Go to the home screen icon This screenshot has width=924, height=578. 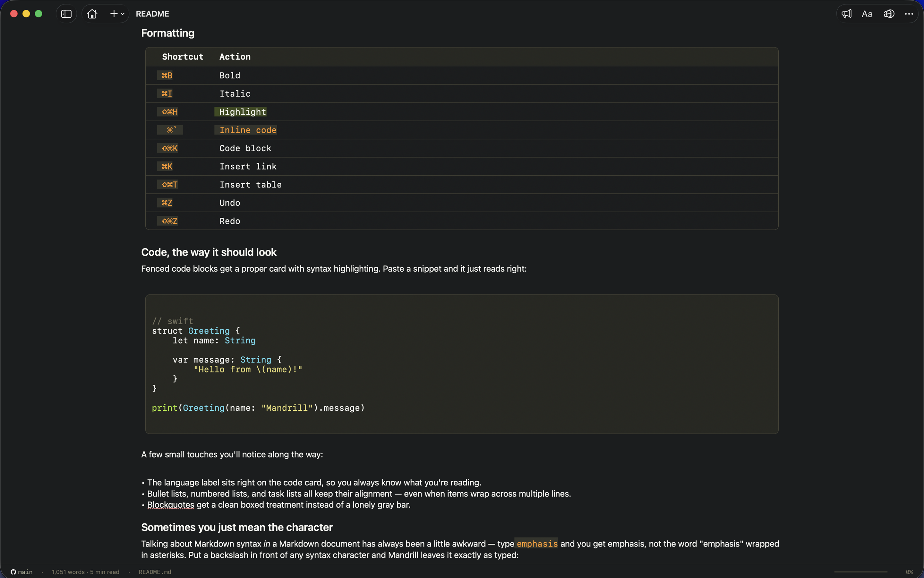pos(92,14)
